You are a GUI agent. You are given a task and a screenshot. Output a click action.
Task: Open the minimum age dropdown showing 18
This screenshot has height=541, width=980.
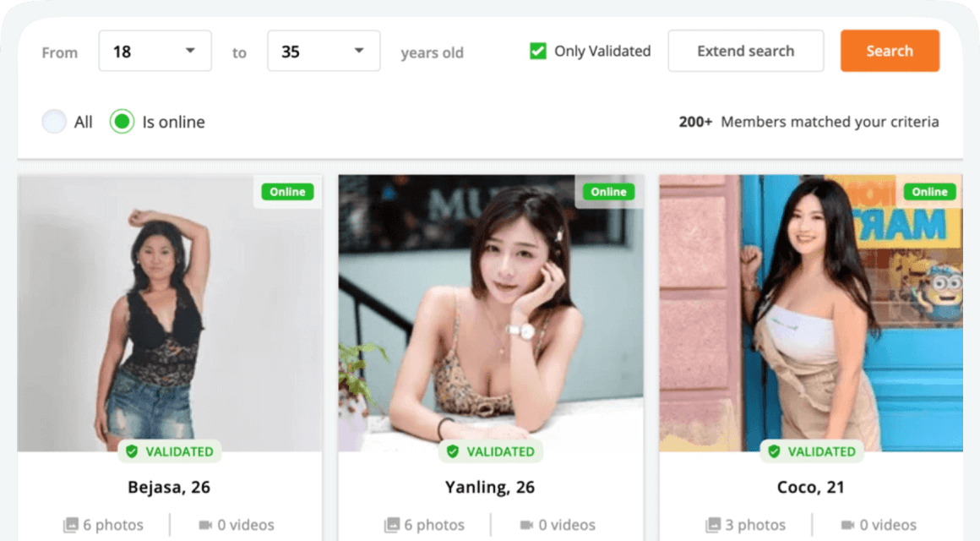pos(155,52)
